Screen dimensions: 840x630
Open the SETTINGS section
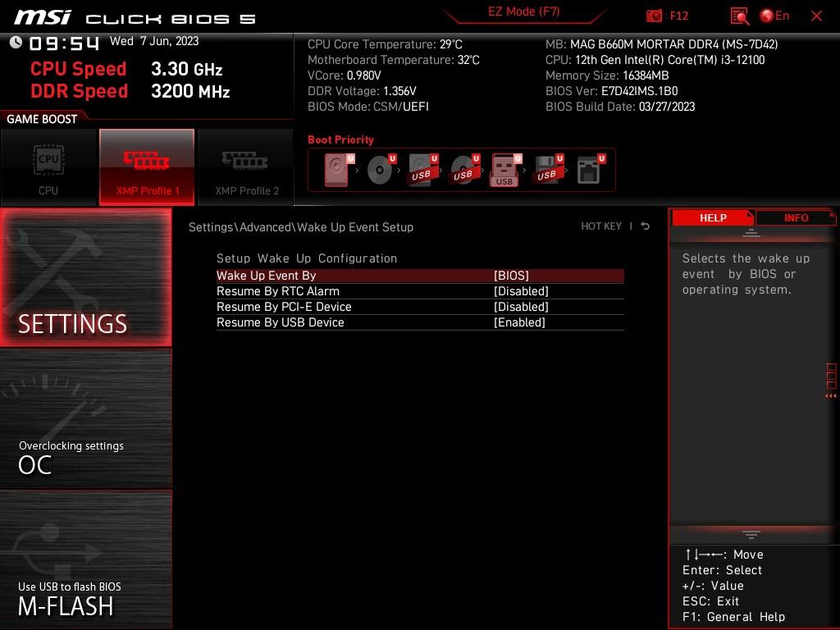(85, 277)
